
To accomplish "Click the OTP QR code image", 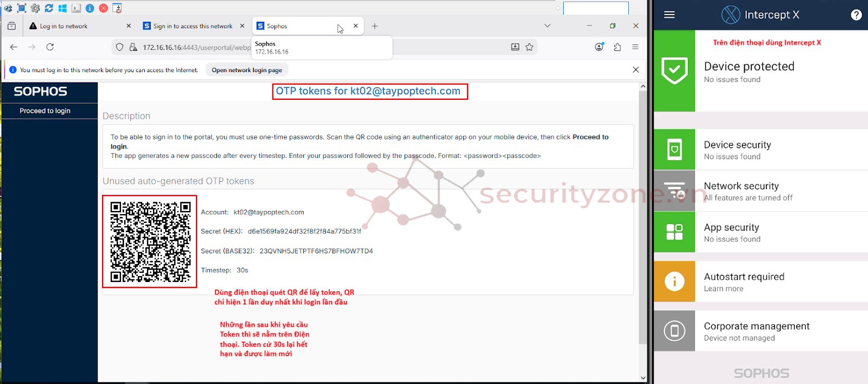I will 150,242.
